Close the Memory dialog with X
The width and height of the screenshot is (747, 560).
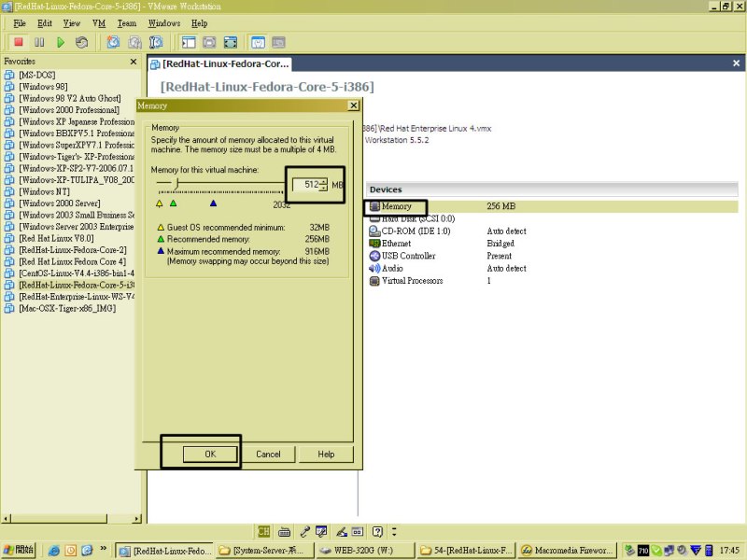pos(353,105)
